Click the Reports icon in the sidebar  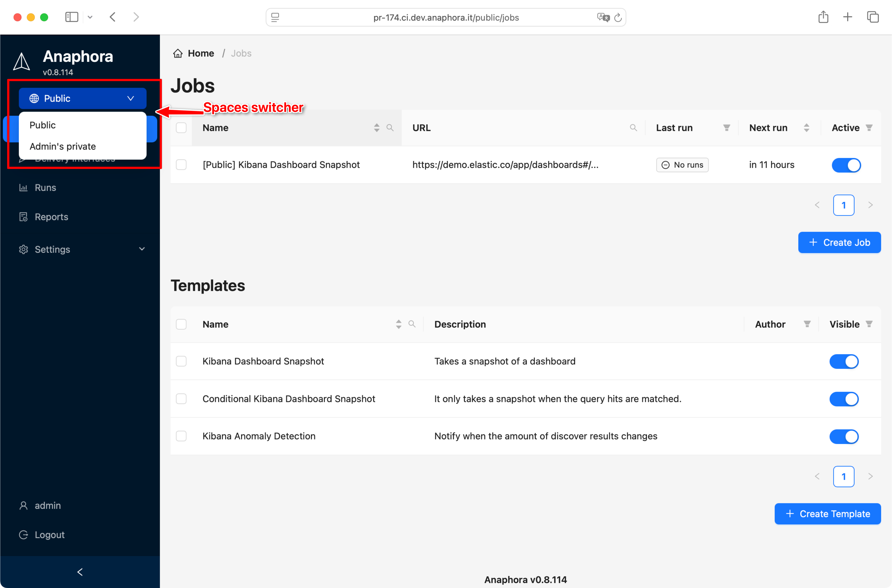(23, 217)
